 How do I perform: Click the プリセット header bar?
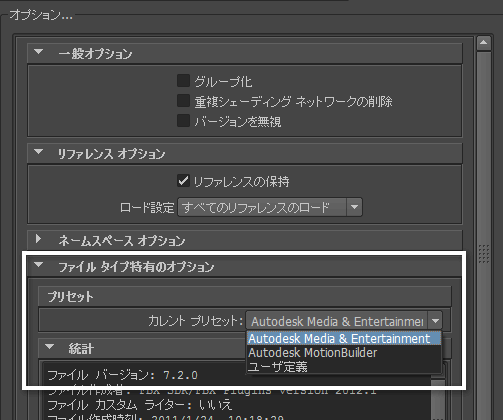click(x=245, y=296)
